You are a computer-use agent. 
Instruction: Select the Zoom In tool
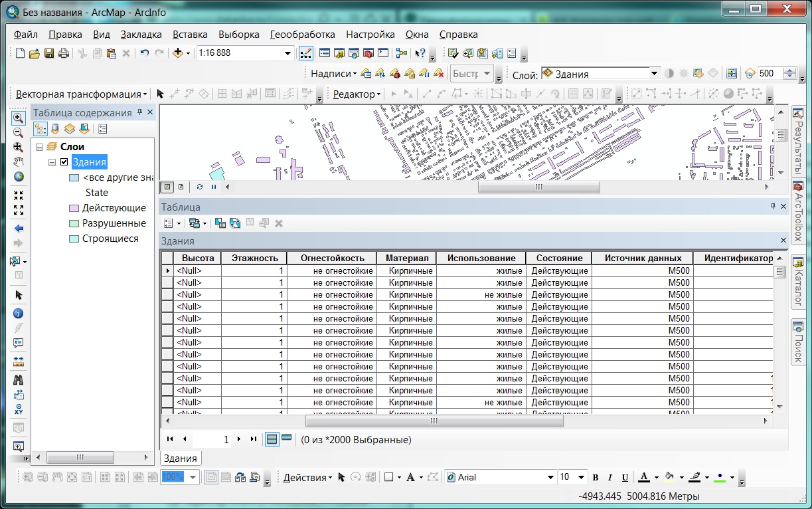[x=19, y=118]
